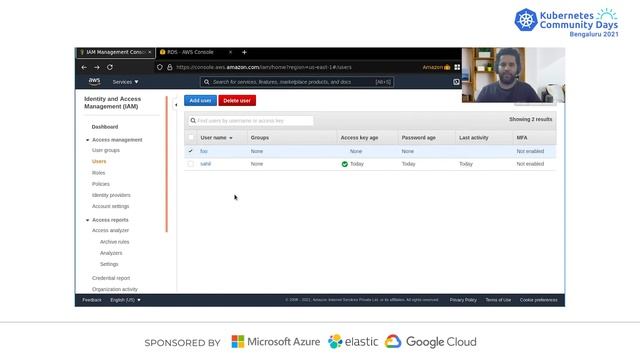Click the Feedback link in the footer
640x360 pixels.
tap(91, 300)
